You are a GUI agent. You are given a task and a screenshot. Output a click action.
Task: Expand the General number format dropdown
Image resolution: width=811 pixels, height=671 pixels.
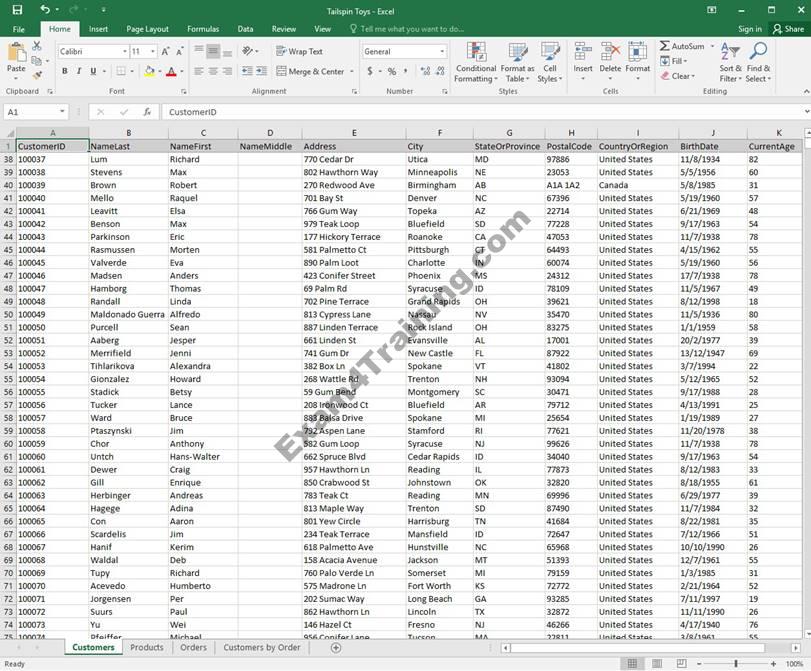[442, 51]
